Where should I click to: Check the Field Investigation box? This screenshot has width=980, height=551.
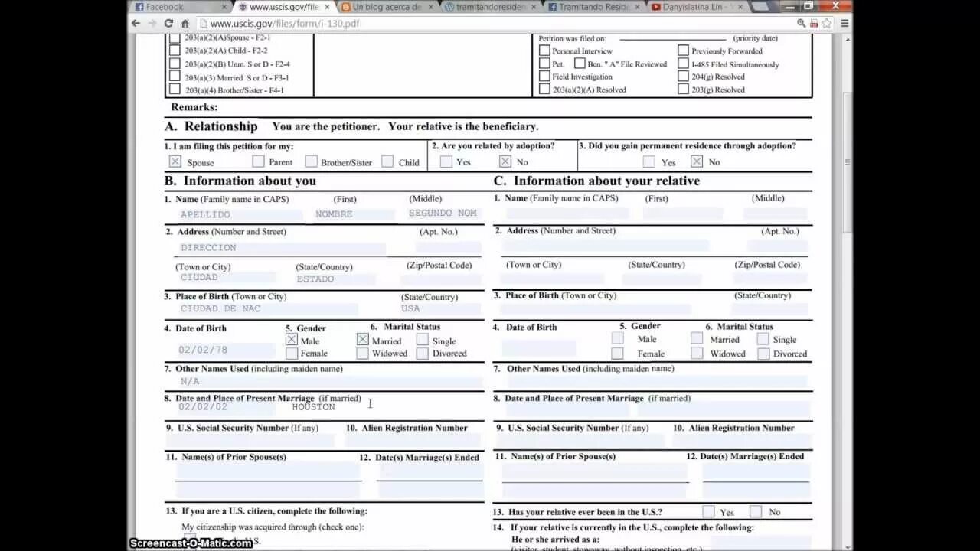point(544,76)
